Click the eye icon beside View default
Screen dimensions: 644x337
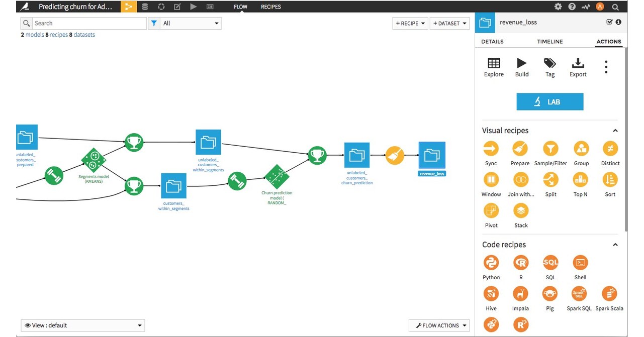[x=27, y=325]
